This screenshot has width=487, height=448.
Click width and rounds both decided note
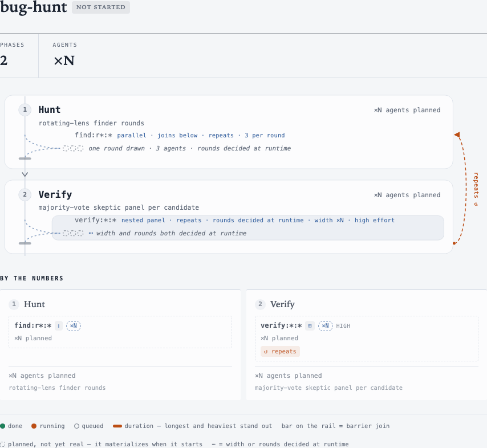point(171,233)
